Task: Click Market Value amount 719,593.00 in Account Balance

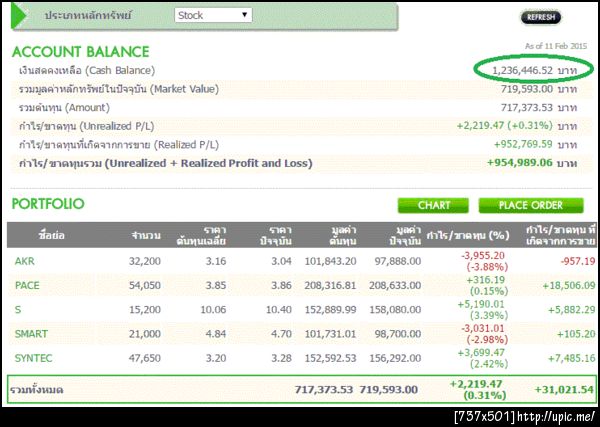Action: tap(527, 89)
